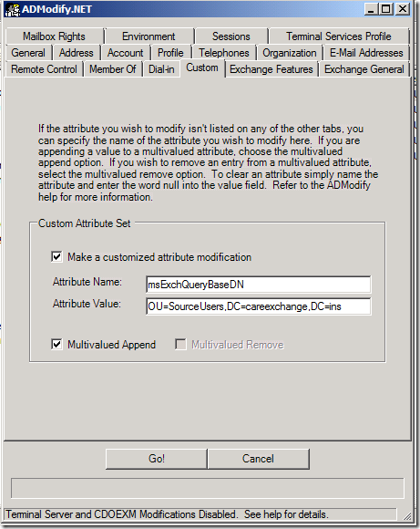Select the Sessions tab
Screen dimensions: 420x529
click(231, 36)
